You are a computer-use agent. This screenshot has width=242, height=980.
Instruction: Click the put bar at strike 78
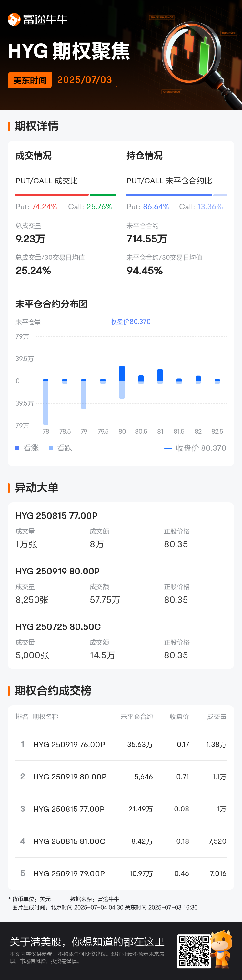pyautogui.click(x=46, y=403)
